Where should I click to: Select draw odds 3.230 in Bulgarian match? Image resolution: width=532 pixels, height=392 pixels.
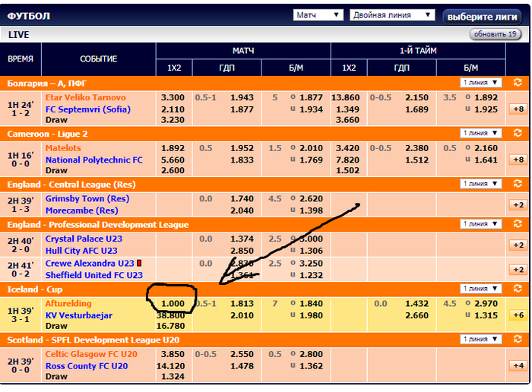(x=173, y=120)
